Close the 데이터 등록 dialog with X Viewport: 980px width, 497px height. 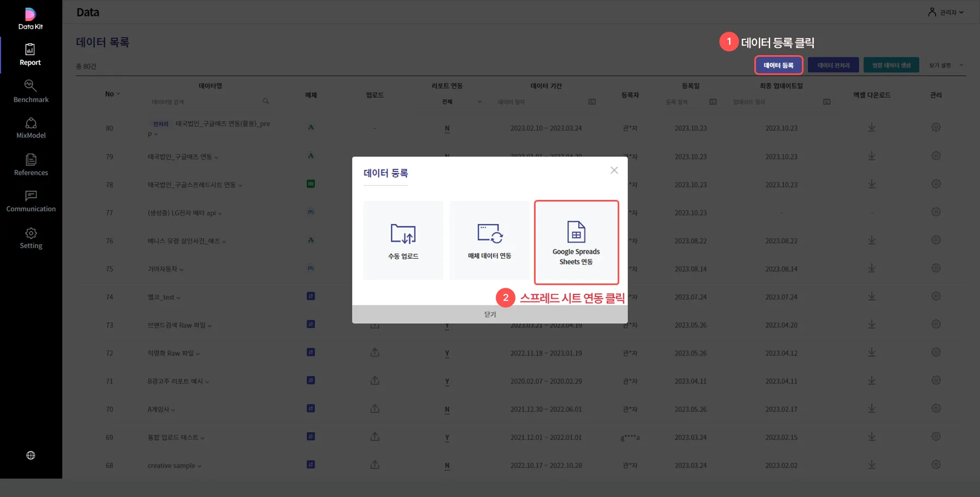[614, 170]
